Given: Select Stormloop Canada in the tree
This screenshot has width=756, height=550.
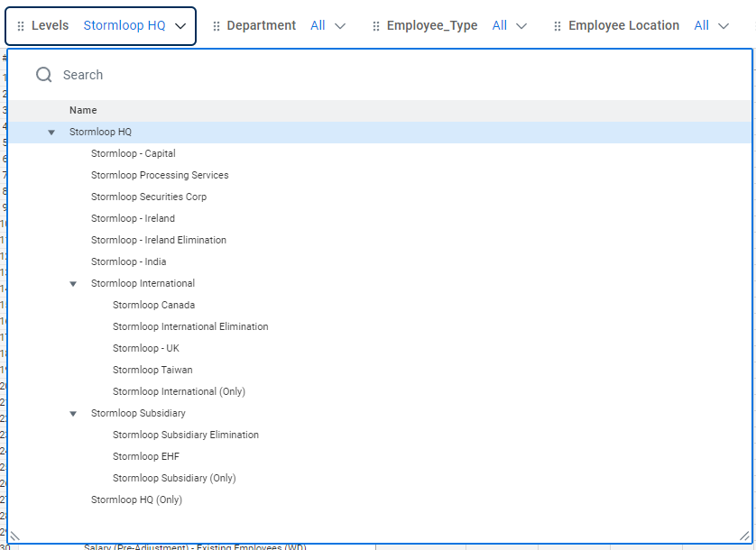Looking at the screenshot, I should [x=153, y=305].
